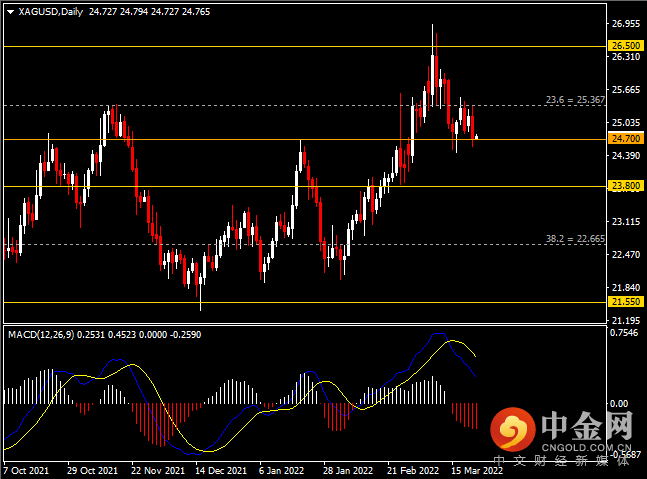The height and width of the screenshot is (479, 647).
Task: Click the 28 Jan 2022 date label
Action: click(x=348, y=471)
